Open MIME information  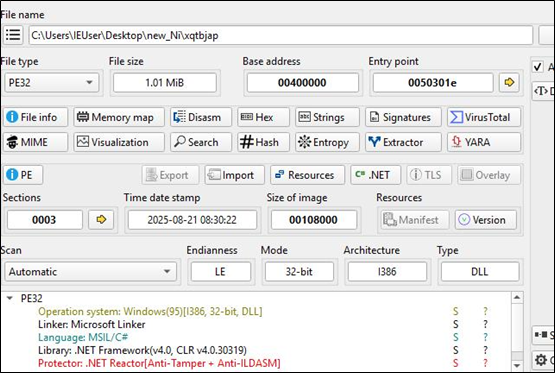click(x=35, y=142)
